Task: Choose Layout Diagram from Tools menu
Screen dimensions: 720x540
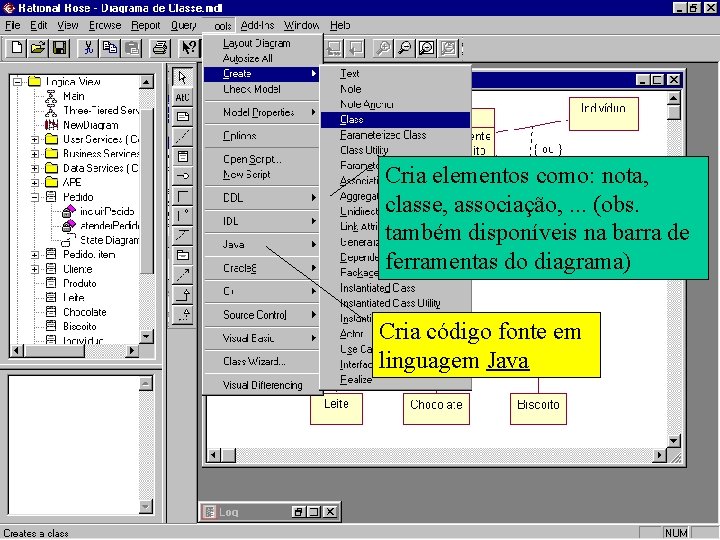Action: (x=261, y=43)
